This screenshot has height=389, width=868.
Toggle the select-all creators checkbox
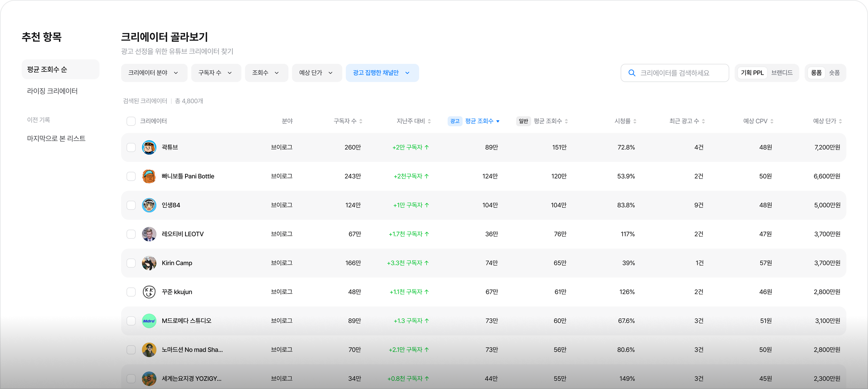131,121
